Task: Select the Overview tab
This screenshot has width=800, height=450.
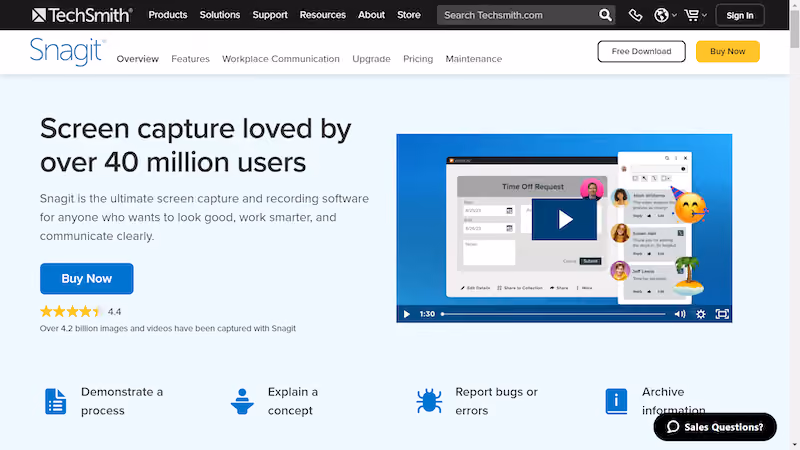Action: pyautogui.click(x=138, y=59)
